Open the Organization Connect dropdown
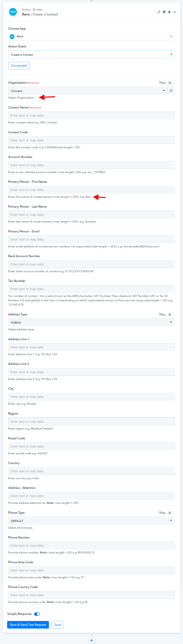Screen dimensions: 183x644 (88, 91)
